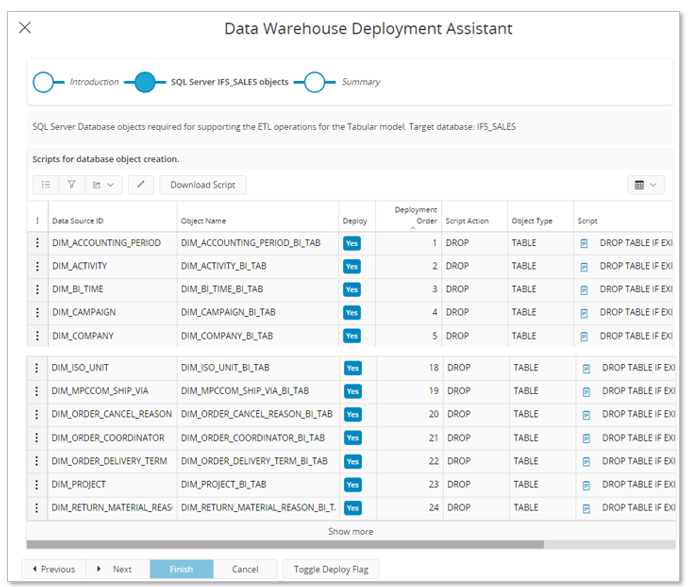Open the column header three-dot menu
Viewport: 691px width, 587px height.
pyautogui.click(x=38, y=221)
